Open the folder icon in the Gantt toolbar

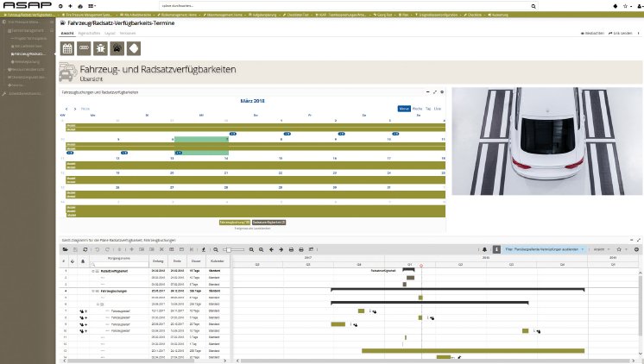point(64,248)
